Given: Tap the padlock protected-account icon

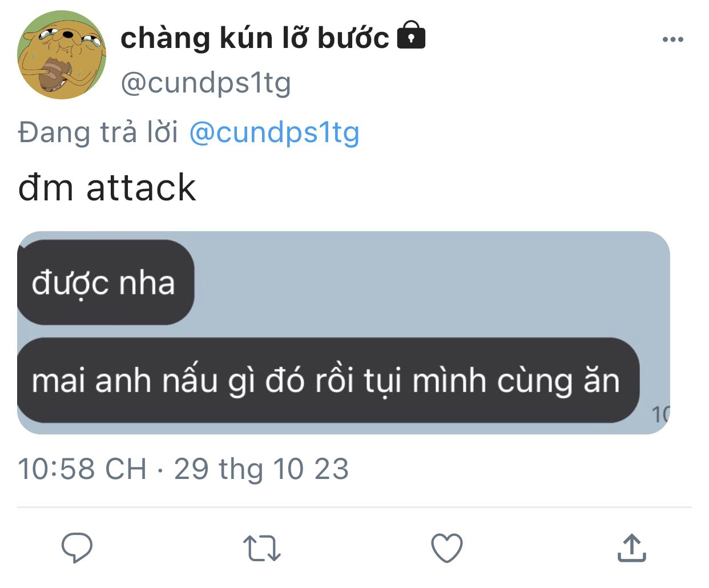Looking at the screenshot, I should pos(411,35).
